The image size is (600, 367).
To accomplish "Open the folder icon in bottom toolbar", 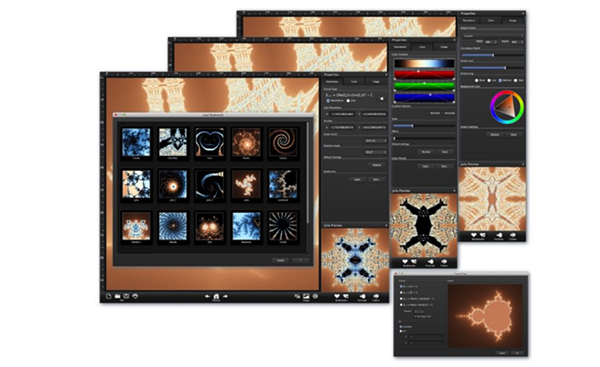I will click(117, 296).
